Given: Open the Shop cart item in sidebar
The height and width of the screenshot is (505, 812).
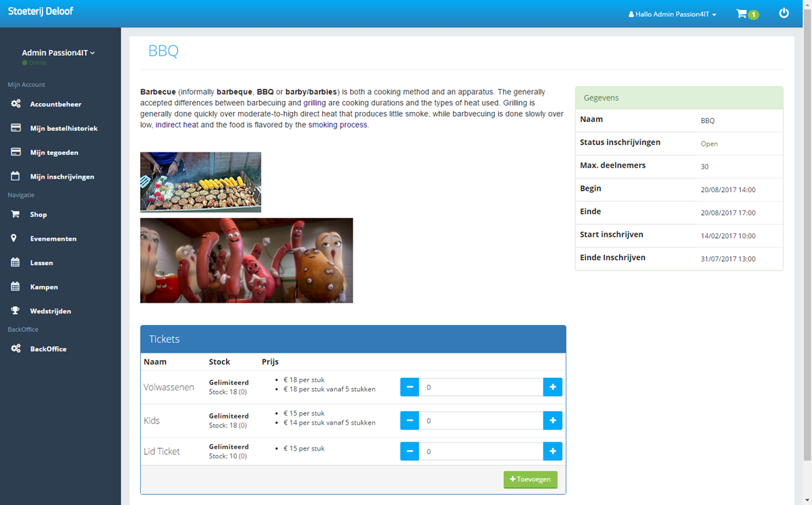Looking at the screenshot, I should 38,214.
